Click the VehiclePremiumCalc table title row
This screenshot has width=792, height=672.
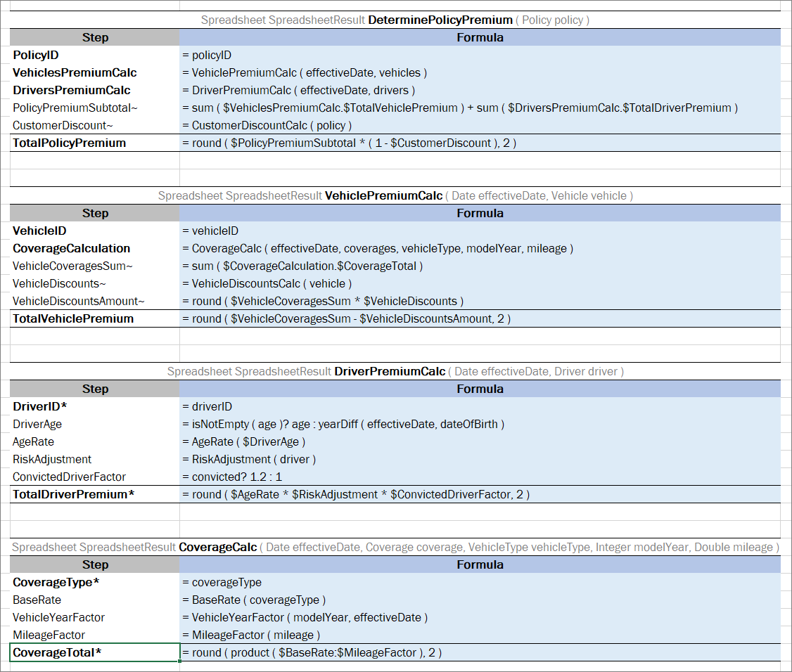point(395,195)
